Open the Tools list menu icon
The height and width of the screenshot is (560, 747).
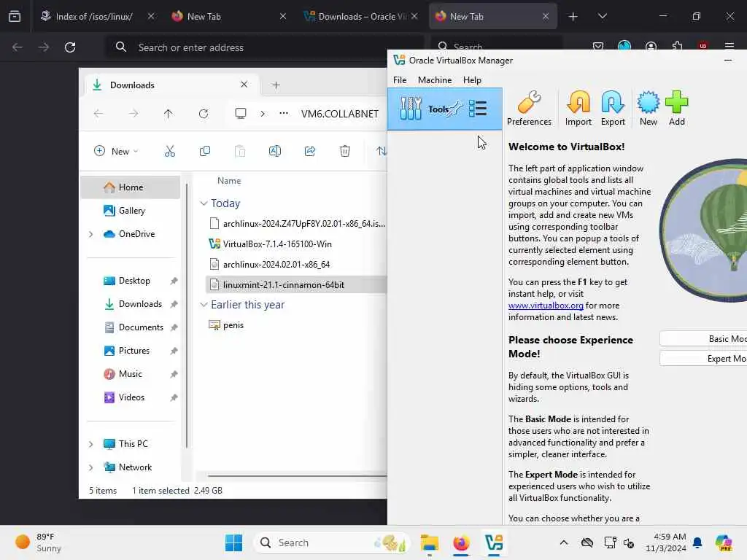(477, 109)
